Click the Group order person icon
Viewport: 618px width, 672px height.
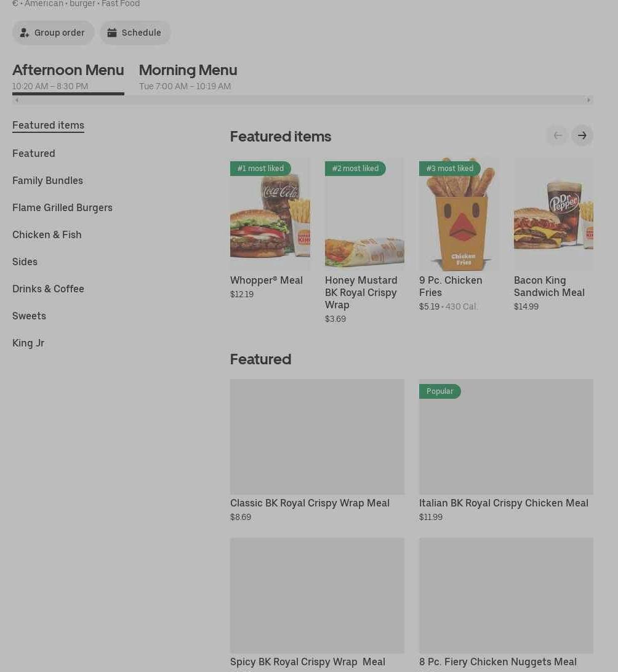(25, 33)
